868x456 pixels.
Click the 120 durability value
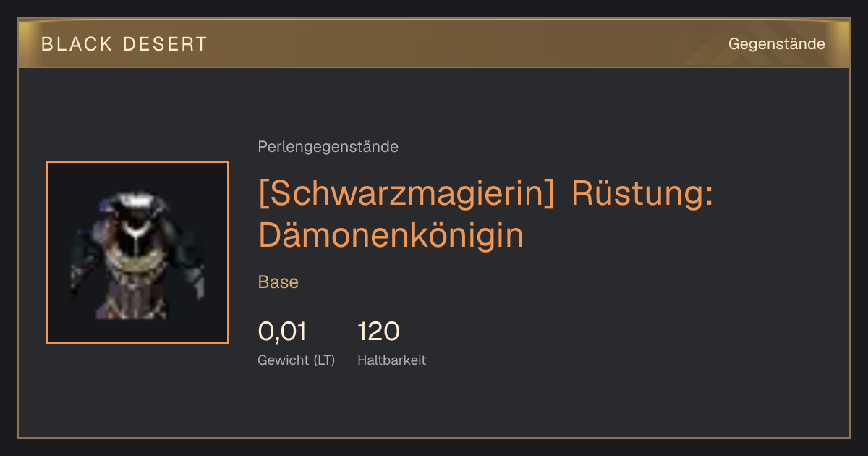click(378, 332)
